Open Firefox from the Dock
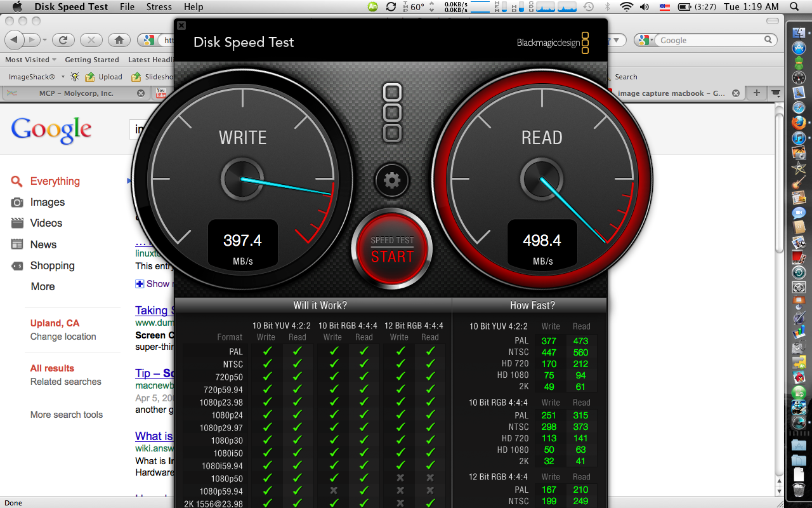 point(799,123)
